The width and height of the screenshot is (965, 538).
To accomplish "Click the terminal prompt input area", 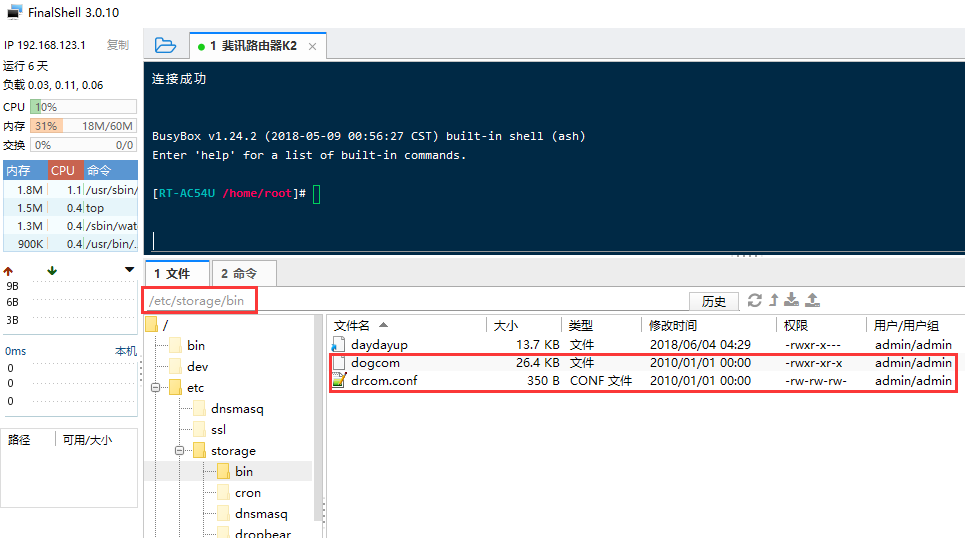I will pos(317,194).
